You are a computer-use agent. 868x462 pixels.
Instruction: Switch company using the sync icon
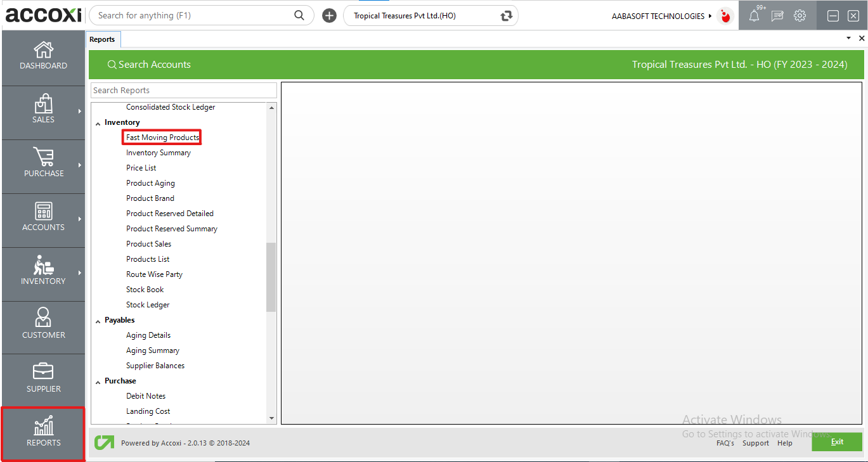(x=506, y=16)
